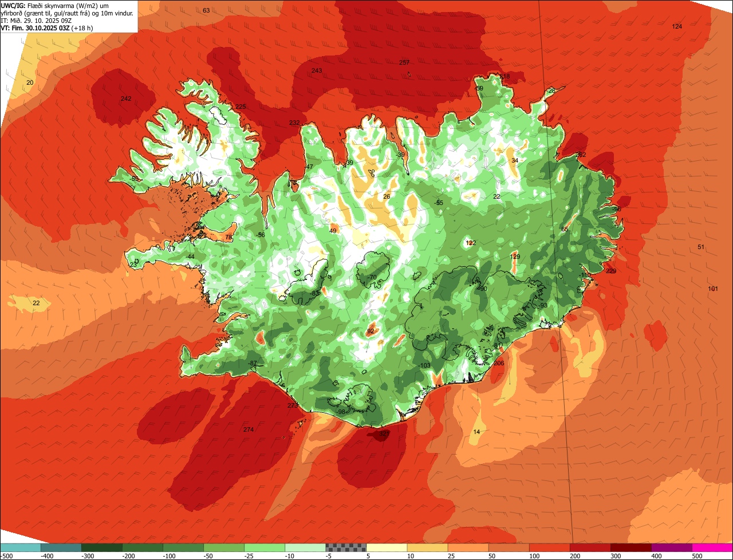Screen dimensions: 733x560
Task: Click the map value '321' off the south coast
Action: point(384,434)
